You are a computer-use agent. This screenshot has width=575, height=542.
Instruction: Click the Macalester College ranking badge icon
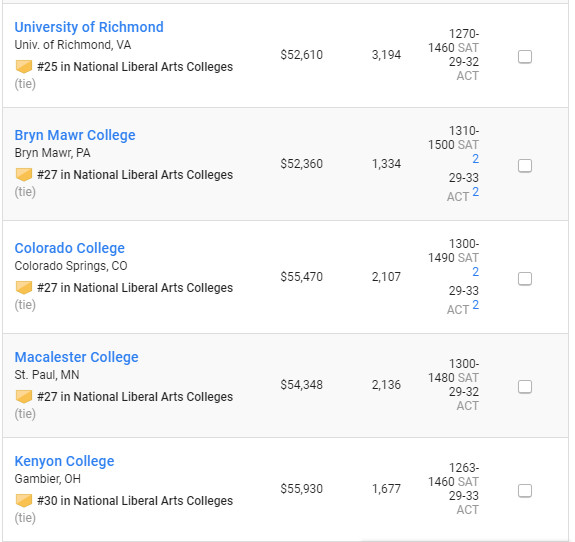[x=24, y=396]
